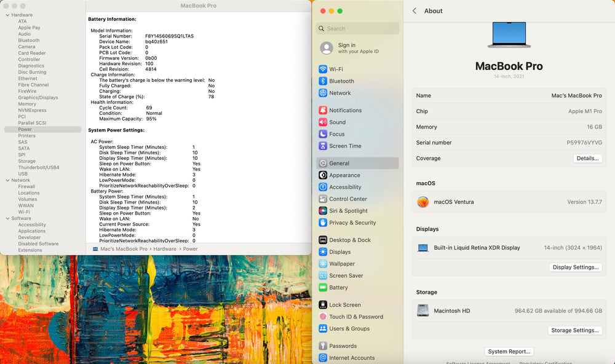Viewport: 615px width, 364px height.
Task: Click the Sound speaker icon
Action: (x=323, y=122)
